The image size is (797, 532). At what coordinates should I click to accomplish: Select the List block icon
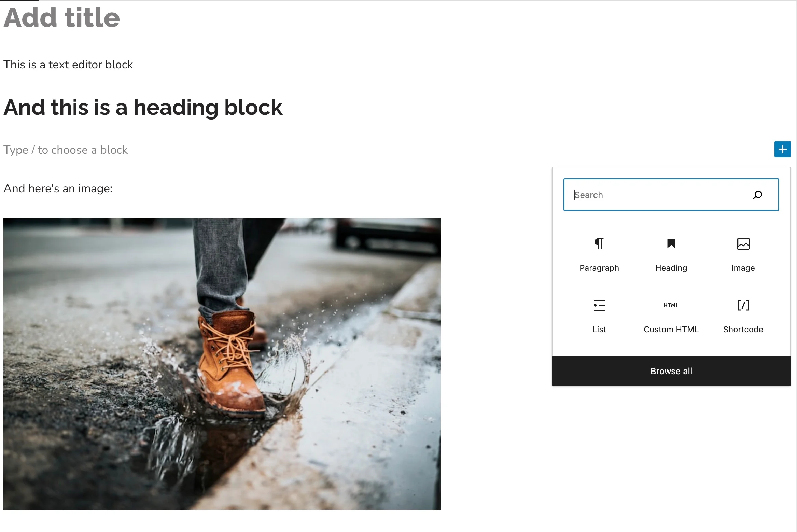coord(599,305)
